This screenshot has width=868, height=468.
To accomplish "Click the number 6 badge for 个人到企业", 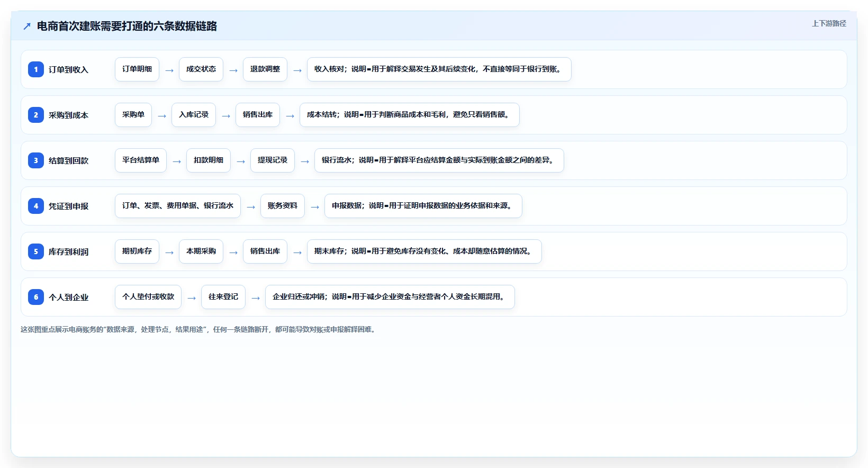I will click(36, 297).
